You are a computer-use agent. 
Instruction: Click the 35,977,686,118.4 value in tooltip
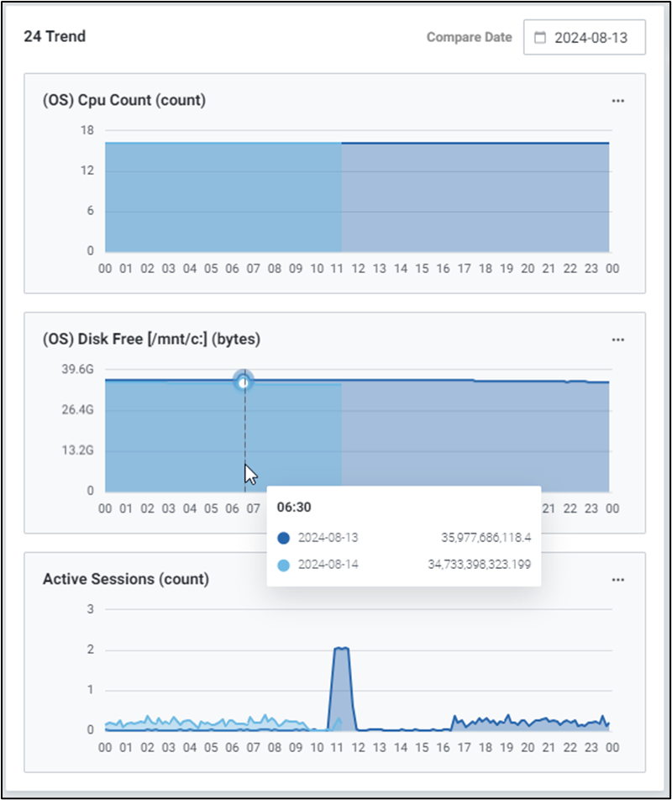pos(486,538)
